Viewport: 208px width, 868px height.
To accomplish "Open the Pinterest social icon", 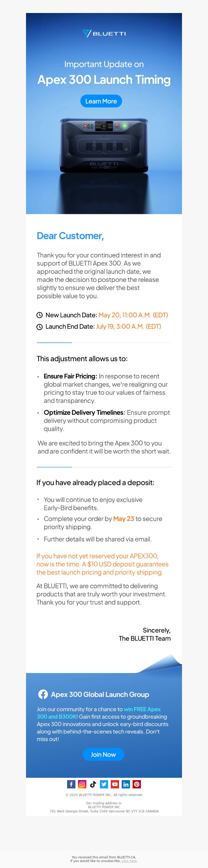I will tap(136, 784).
